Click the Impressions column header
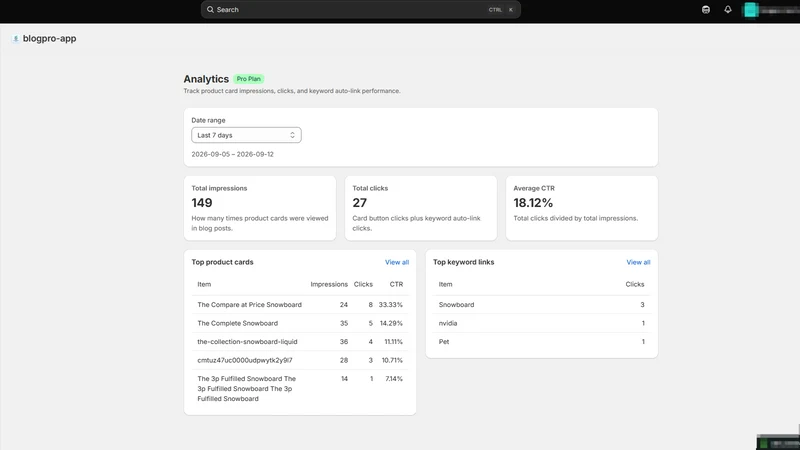800x450 pixels. click(329, 284)
